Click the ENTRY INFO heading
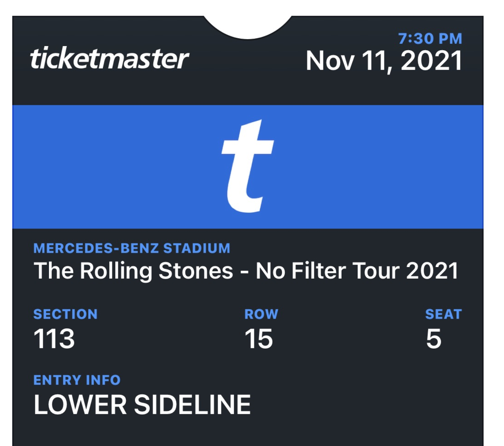This screenshot has width=504, height=446. [x=77, y=380]
